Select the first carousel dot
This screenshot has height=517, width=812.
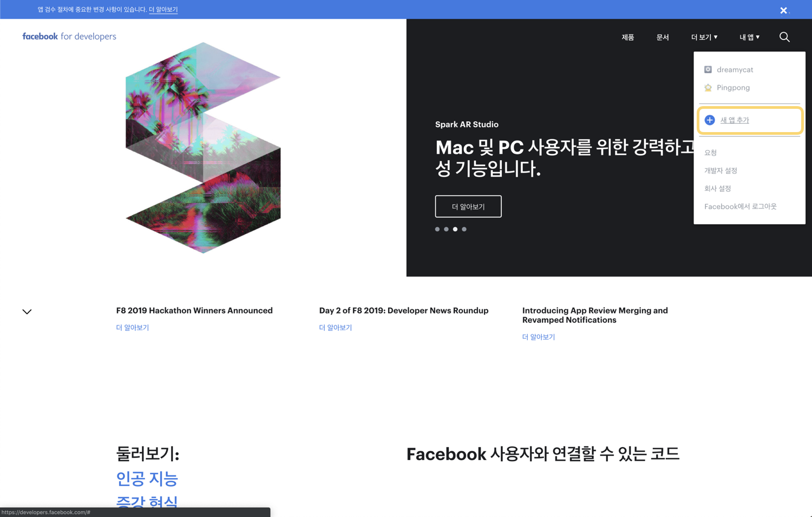pos(437,229)
